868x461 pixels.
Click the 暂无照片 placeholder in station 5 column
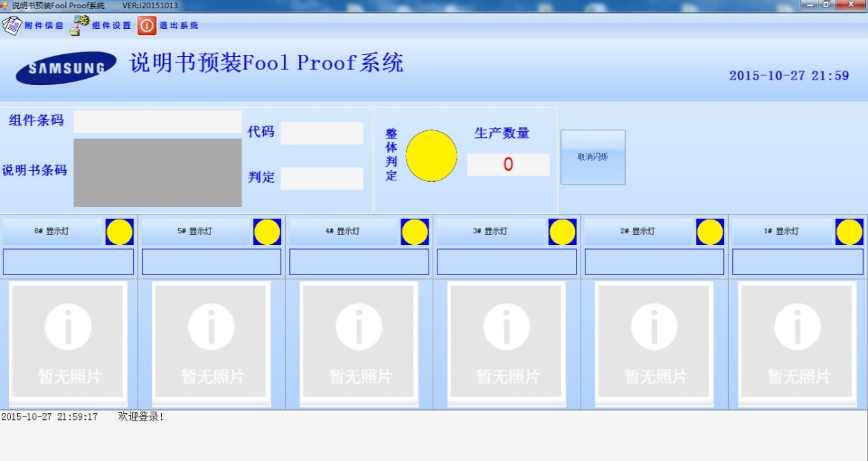pos(211,344)
